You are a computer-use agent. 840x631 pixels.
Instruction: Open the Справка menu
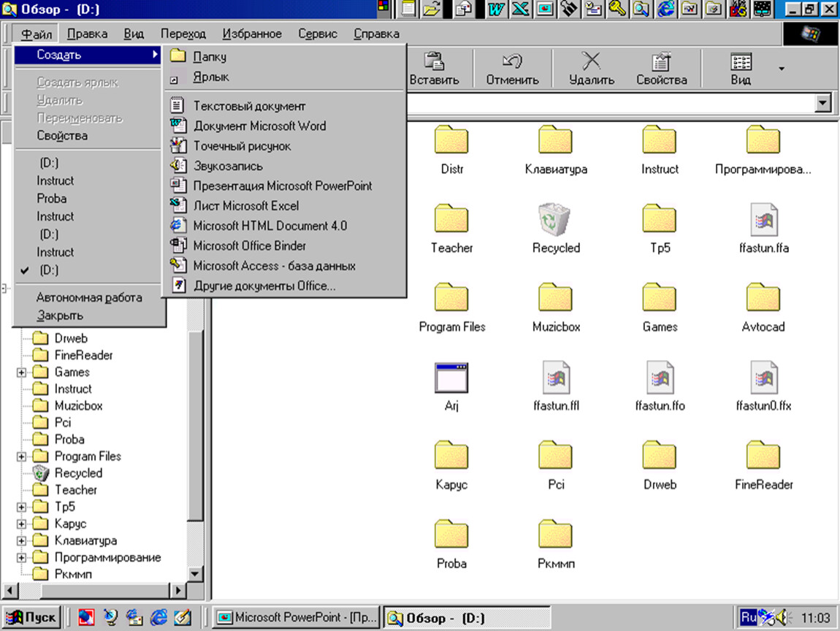376,34
